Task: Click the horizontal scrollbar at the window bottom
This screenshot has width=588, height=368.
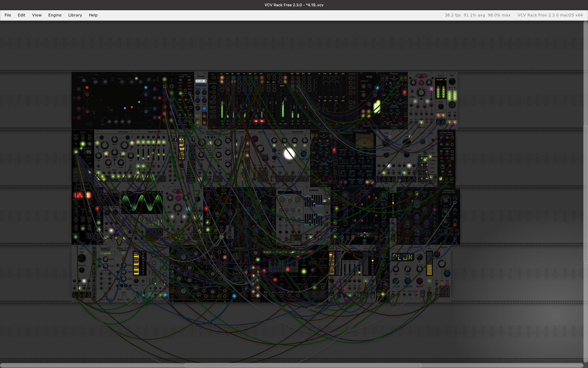Action: coord(303,365)
